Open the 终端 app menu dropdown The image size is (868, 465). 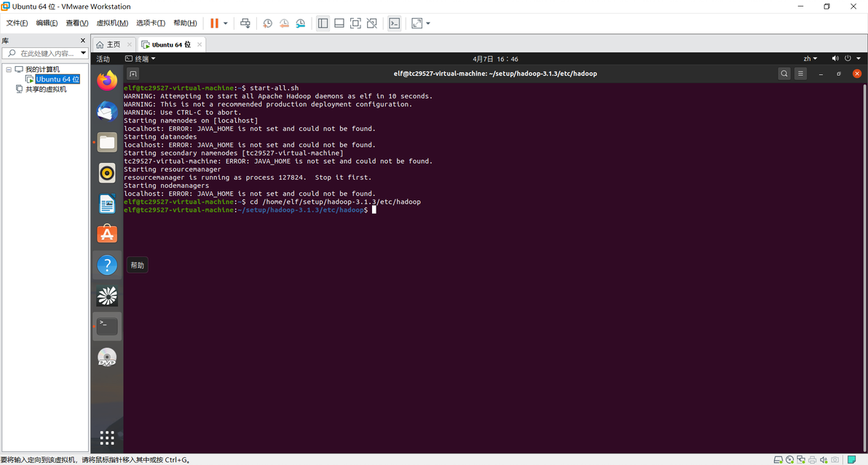click(140, 59)
